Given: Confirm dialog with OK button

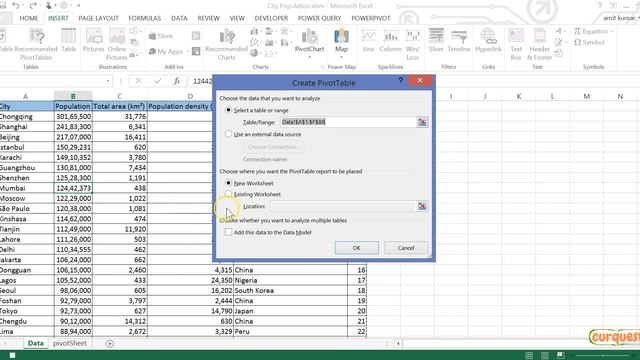Looking at the screenshot, I should (356, 248).
